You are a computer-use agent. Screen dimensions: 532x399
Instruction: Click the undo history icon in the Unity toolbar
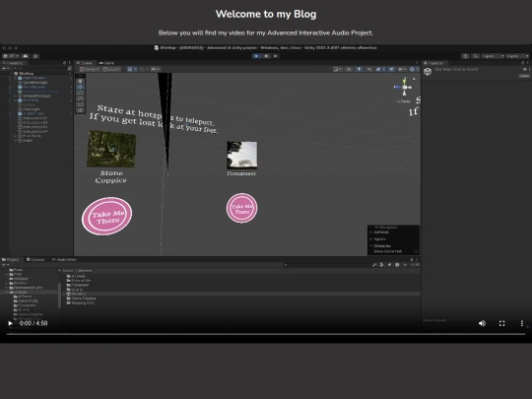click(x=465, y=56)
